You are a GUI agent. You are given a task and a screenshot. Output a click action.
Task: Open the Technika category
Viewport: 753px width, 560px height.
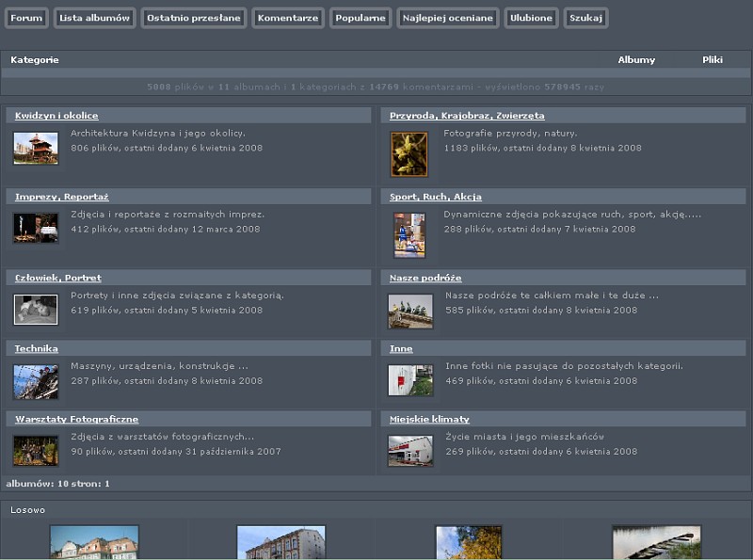(35, 348)
